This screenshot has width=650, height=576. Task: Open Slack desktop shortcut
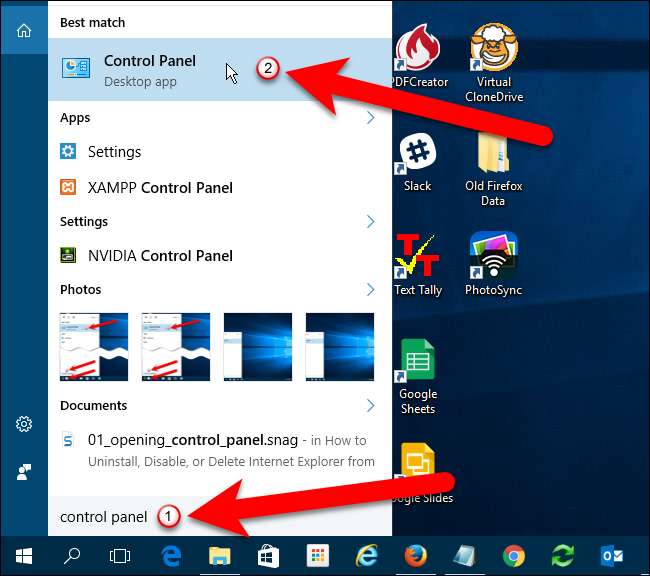(418, 163)
